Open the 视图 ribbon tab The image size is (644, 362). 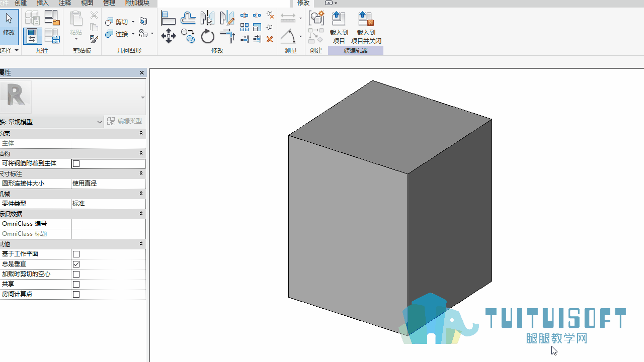pyautogui.click(x=87, y=3)
